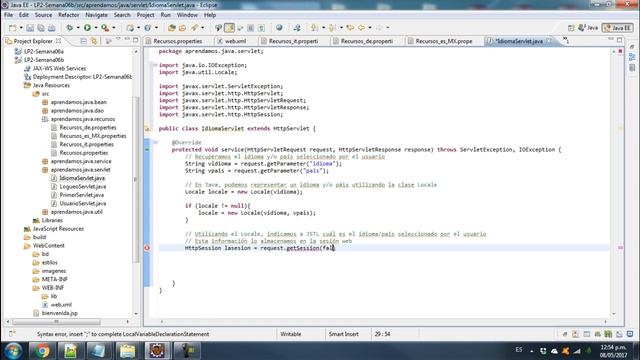
Task: Open the New file dropdown arrow
Action: [x=21, y=28]
